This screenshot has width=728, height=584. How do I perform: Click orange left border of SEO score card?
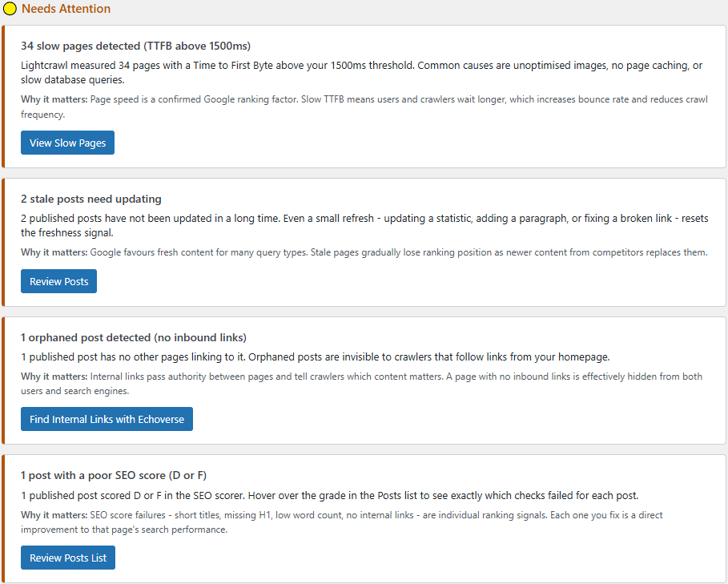coord(3,518)
